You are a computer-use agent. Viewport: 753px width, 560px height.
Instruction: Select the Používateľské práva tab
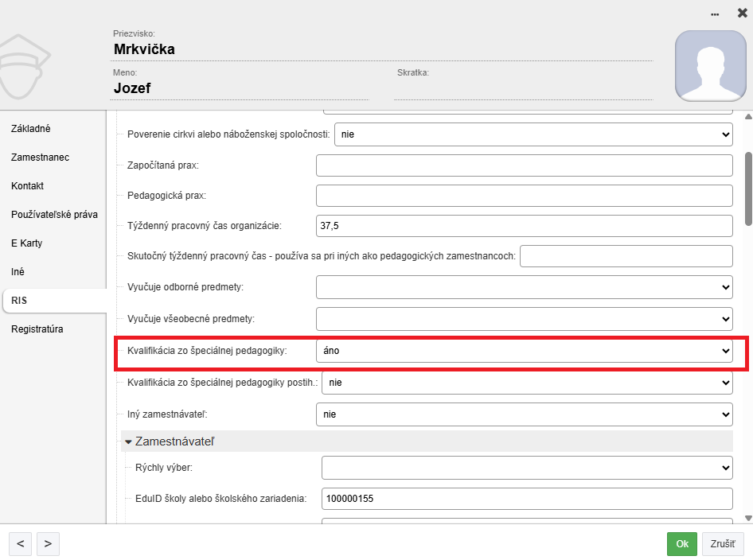click(x=54, y=215)
